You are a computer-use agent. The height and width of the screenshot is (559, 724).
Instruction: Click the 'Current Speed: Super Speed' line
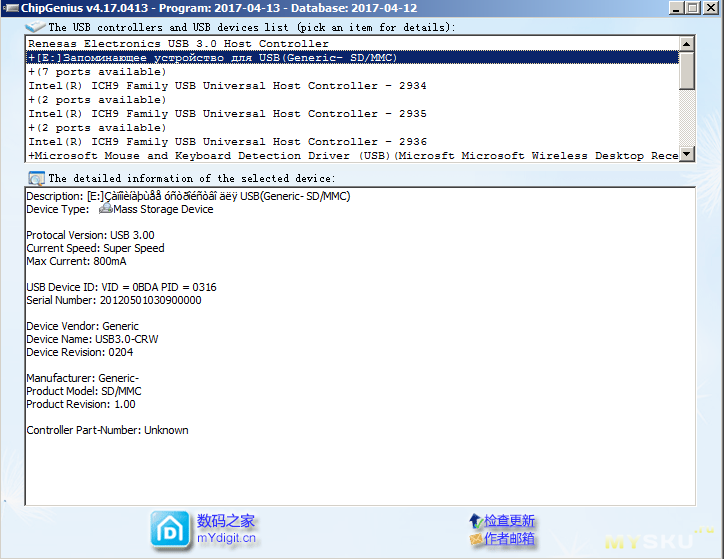click(x=95, y=248)
